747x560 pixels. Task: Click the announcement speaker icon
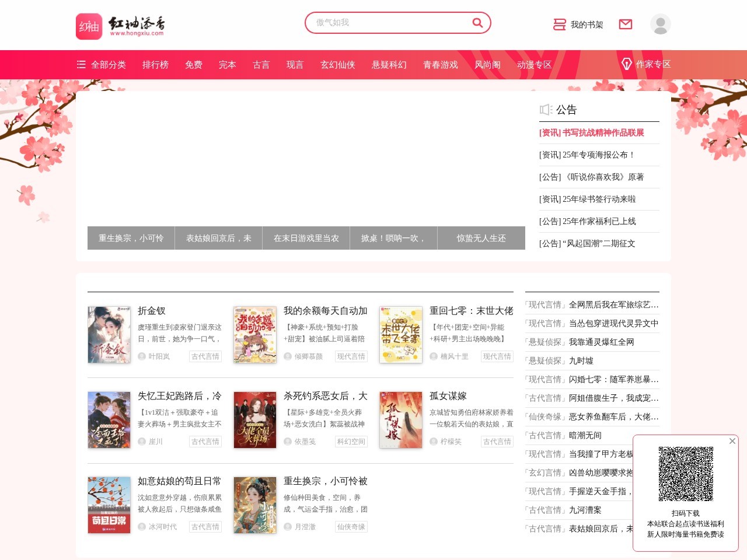point(546,110)
